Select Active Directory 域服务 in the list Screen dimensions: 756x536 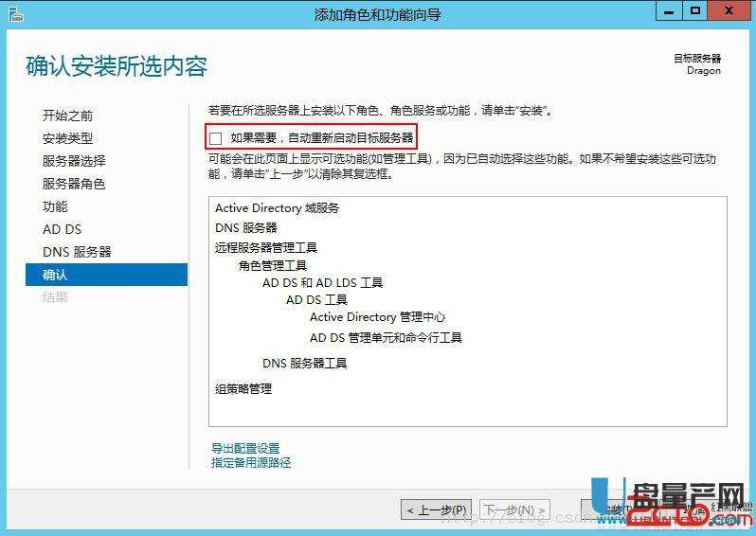277,208
